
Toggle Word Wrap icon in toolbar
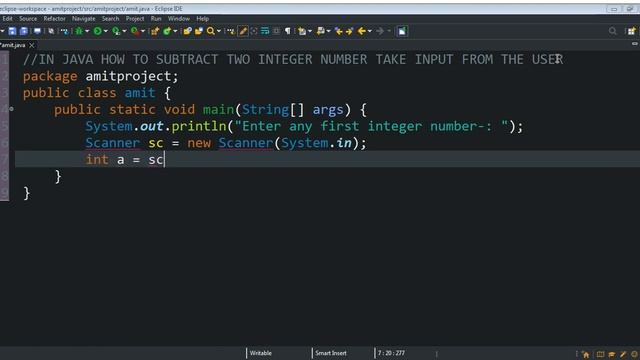click(265, 31)
